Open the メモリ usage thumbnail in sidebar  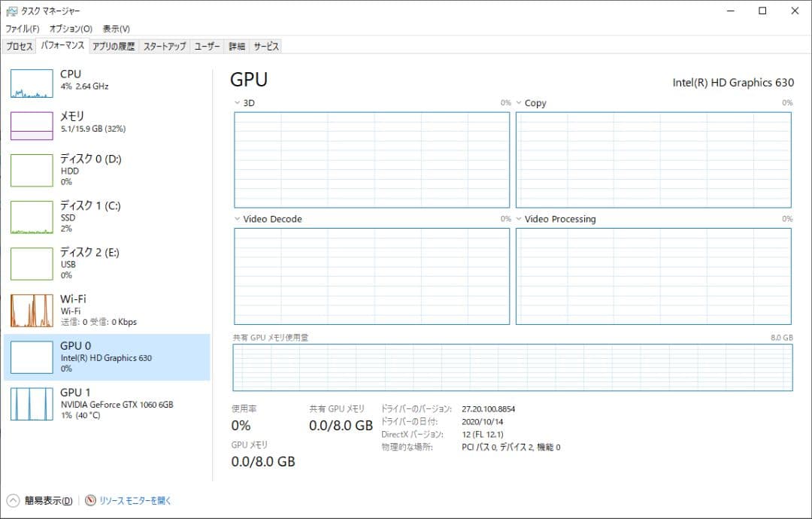32,126
